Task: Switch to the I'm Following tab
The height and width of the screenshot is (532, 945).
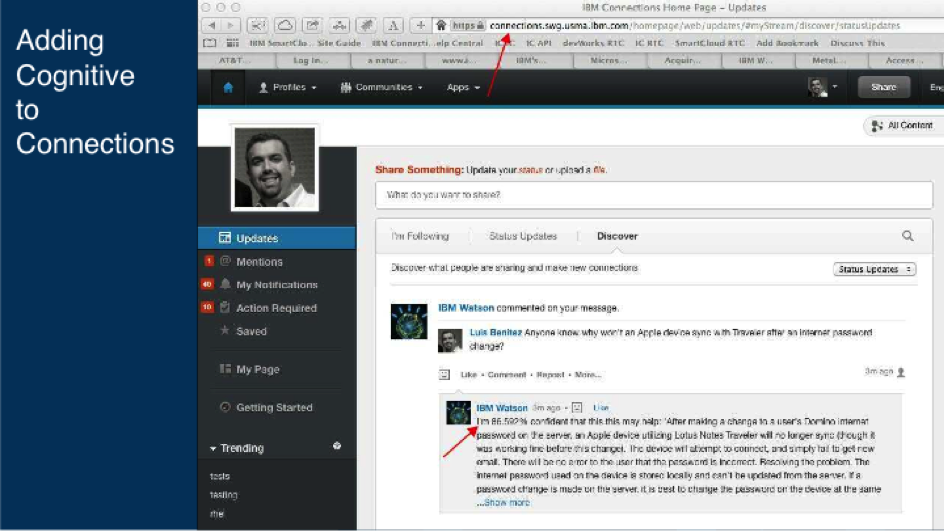Action: point(420,236)
